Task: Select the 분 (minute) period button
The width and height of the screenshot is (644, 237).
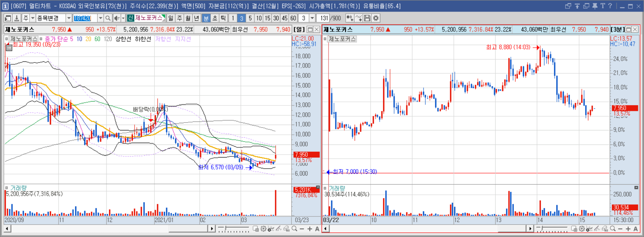Action: point(206,18)
